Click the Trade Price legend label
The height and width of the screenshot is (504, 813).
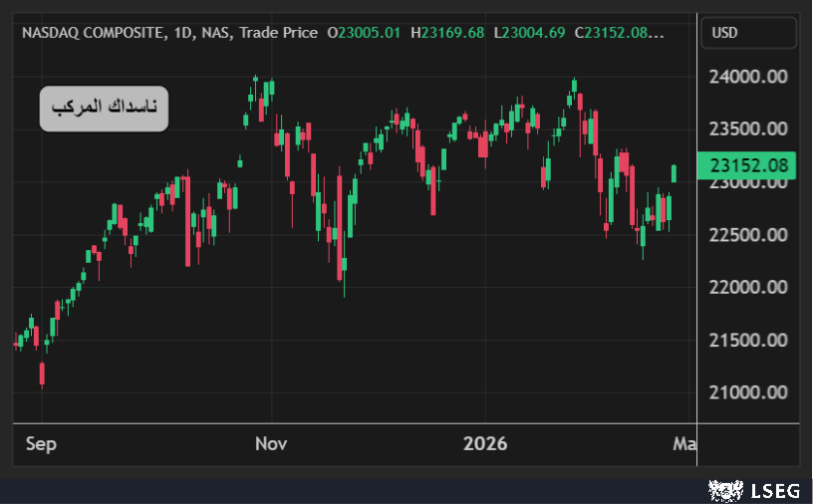pyautogui.click(x=274, y=33)
